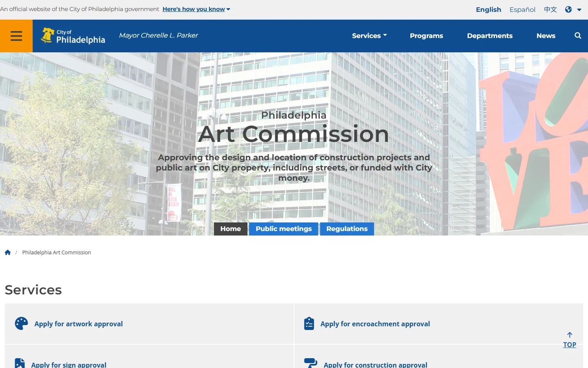Viewport: 588px width, 368px height.
Task: Select English language
Action: [x=488, y=9]
